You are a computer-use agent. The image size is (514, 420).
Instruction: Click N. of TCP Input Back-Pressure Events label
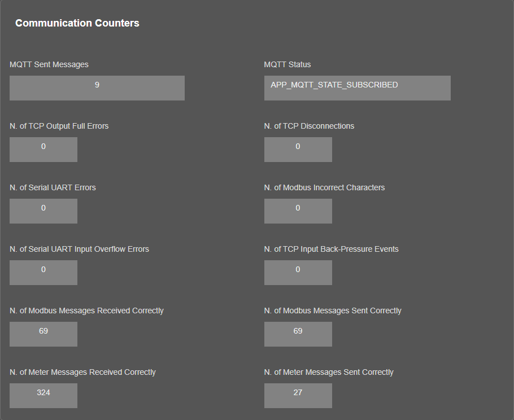tap(332, 250)
